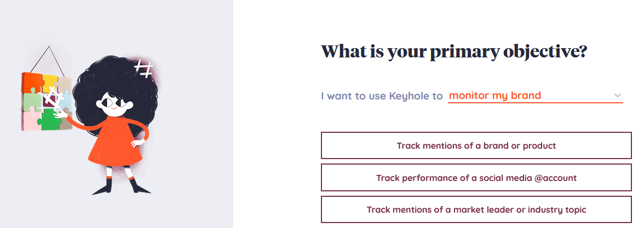This screenshot has height=228, width=644.
Task: Expand the objective dropdown chevron arrow
Action: coord(617,96)
